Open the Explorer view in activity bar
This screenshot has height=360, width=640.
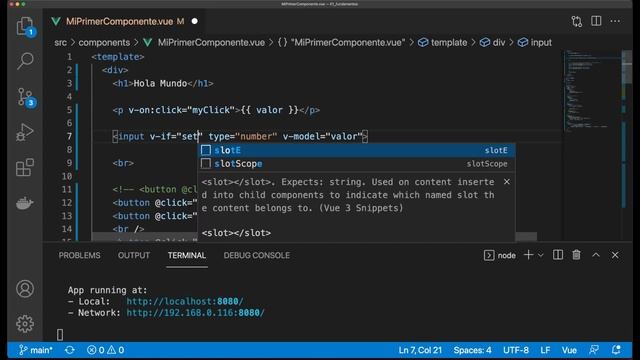pyautogui.click(x=25, y=26)
